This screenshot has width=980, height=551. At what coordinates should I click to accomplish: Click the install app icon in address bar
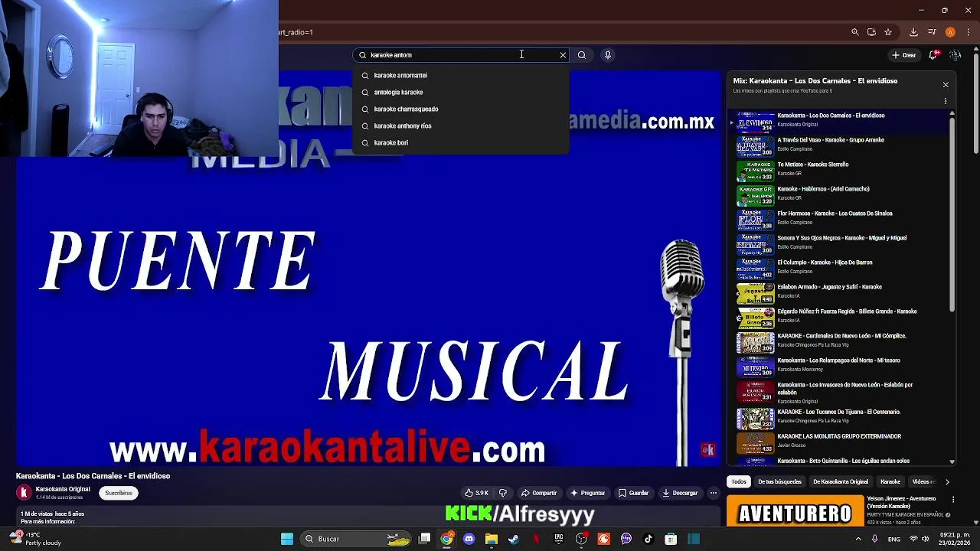(x=871, y=32)
